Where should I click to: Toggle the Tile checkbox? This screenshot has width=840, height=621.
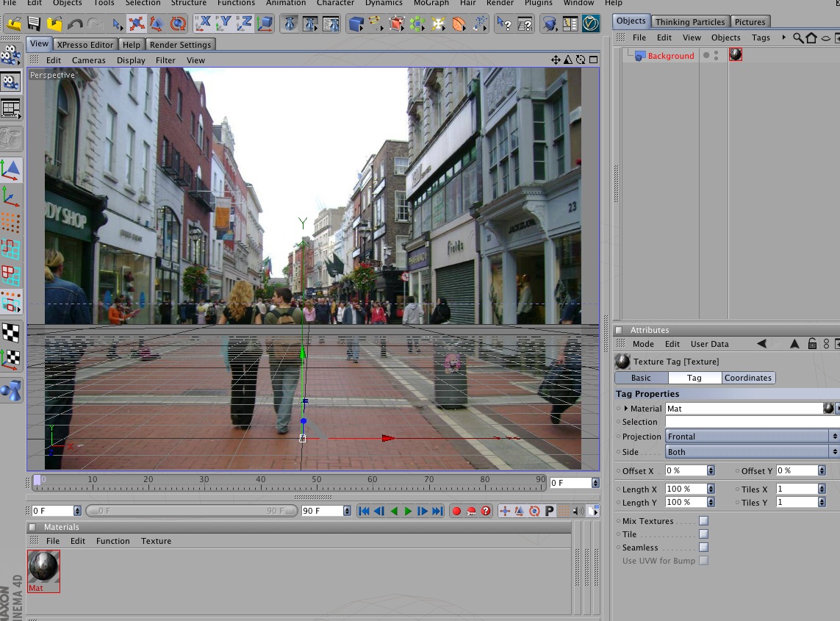click(703, 534)
